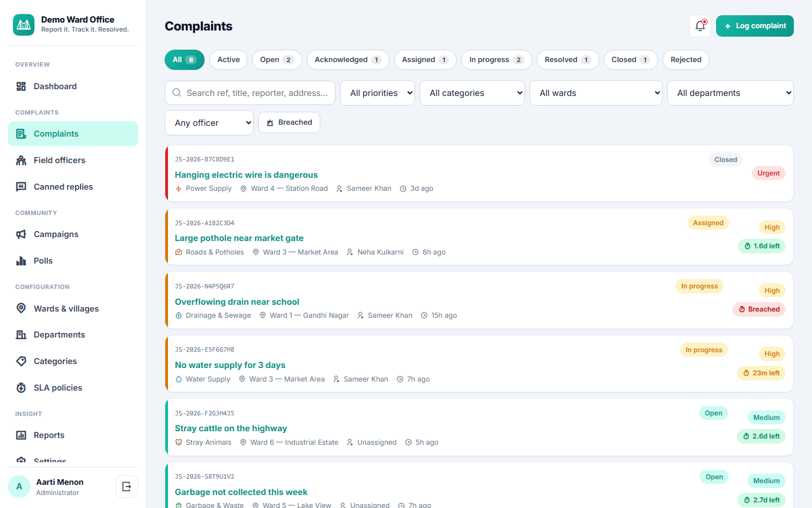Click the complaint search field
This screenshot has width=812, height=508.
[250, 93]
